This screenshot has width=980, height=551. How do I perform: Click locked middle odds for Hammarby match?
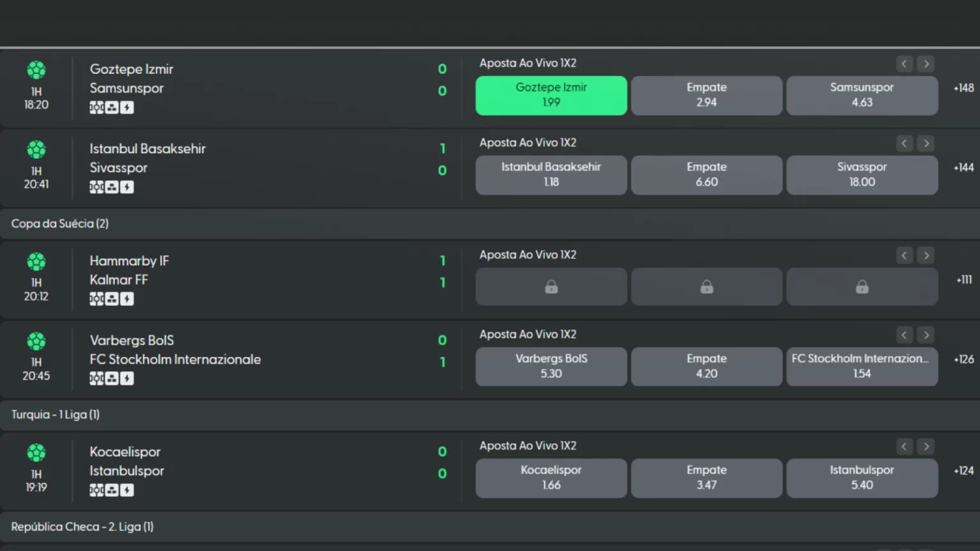(x=706, y=287)
